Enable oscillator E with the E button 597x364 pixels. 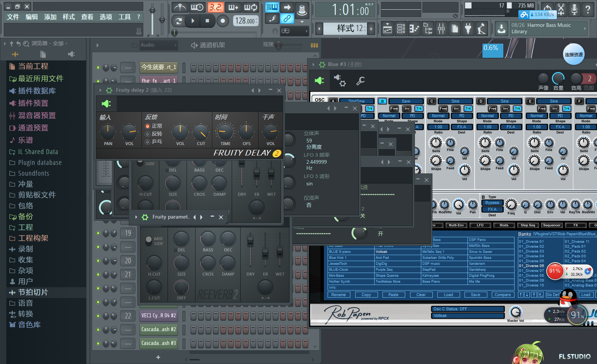pyautogui.click(x=530, y=101)
